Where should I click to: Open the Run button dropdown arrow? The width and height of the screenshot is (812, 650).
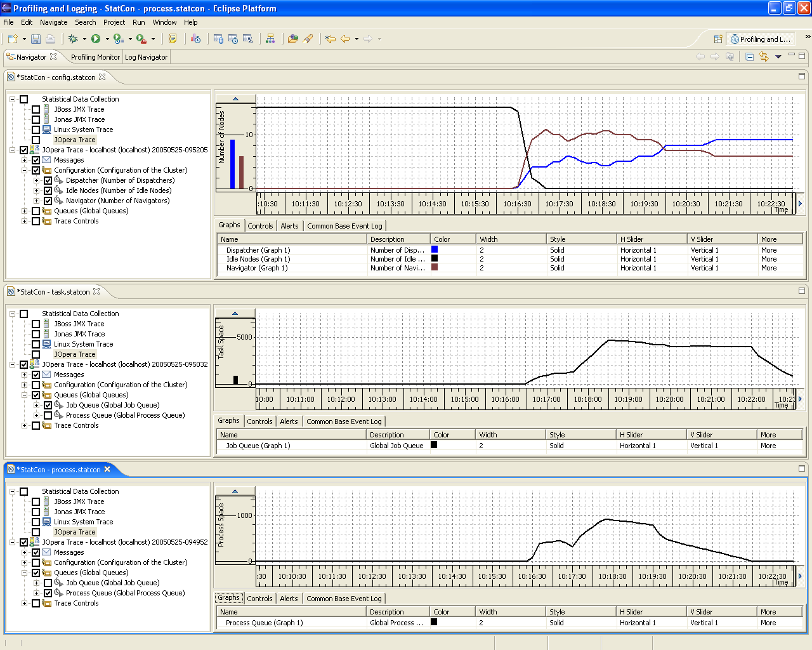[x=107, y=39]
